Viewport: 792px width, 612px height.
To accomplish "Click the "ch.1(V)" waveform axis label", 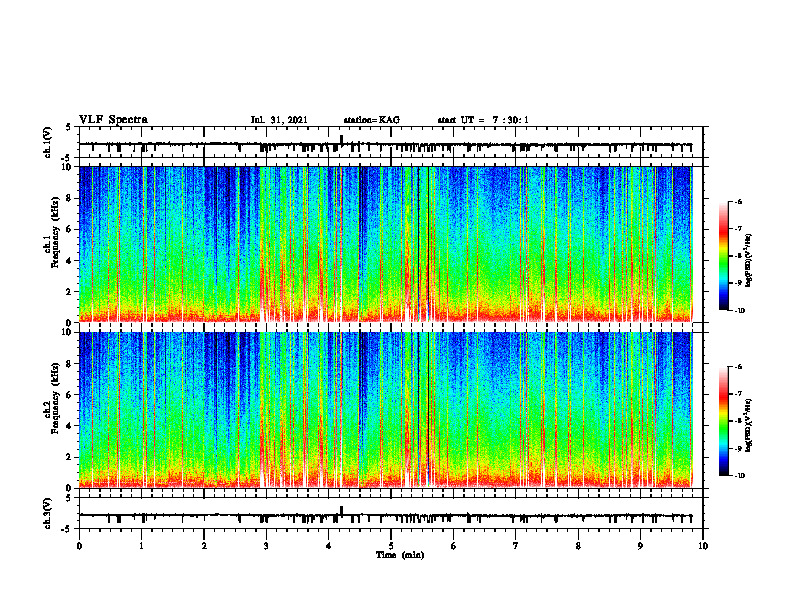I will [x=48, y=142].
